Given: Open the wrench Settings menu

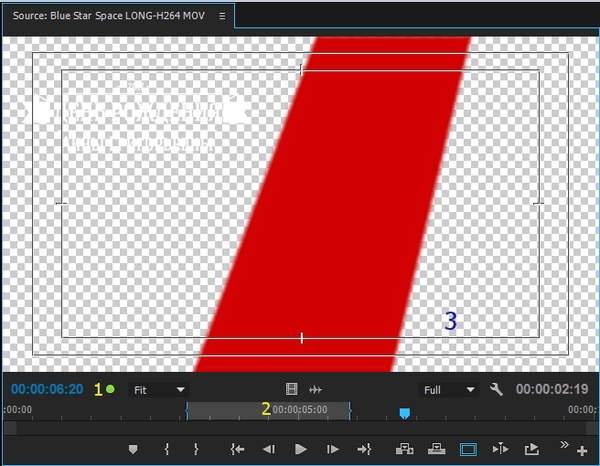Looking at the screenshot, I should click(x=496, y=389).
